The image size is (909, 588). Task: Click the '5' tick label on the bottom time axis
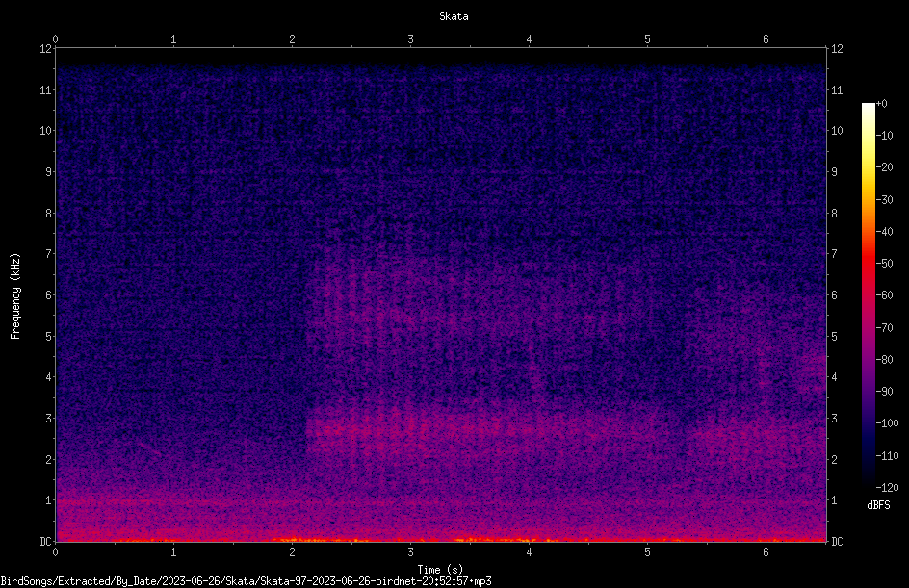647,552
